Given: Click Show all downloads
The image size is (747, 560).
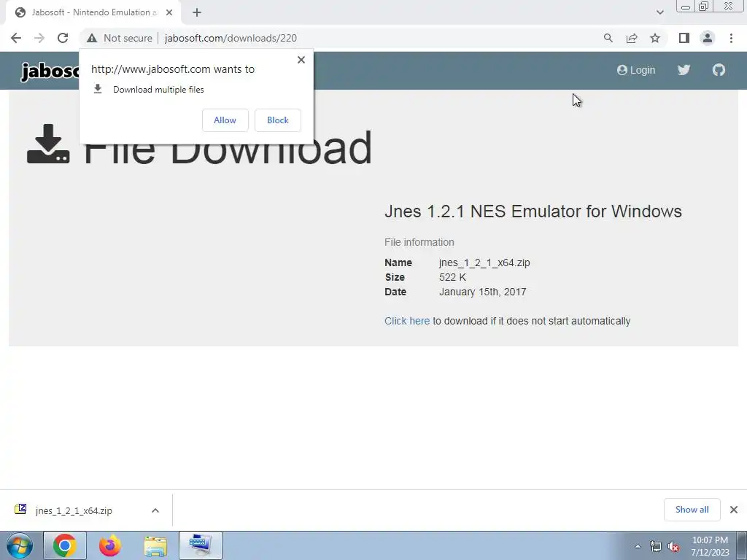Looking at the screenshot, I should click(x=692, y=510).
